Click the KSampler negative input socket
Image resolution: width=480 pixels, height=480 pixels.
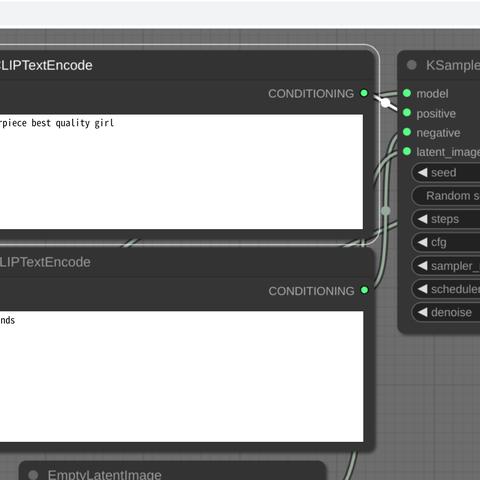pyautogui.click(x=407, y=132)
